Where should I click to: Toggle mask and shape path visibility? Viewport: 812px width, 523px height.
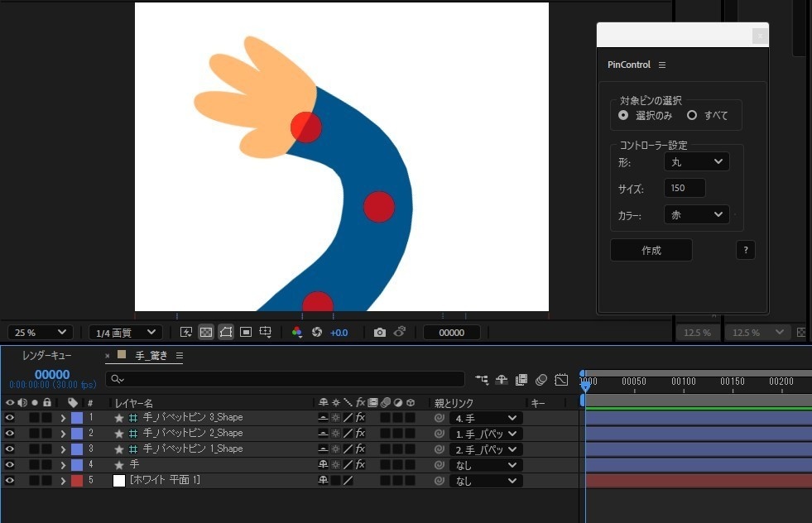[x=226, y=332]
